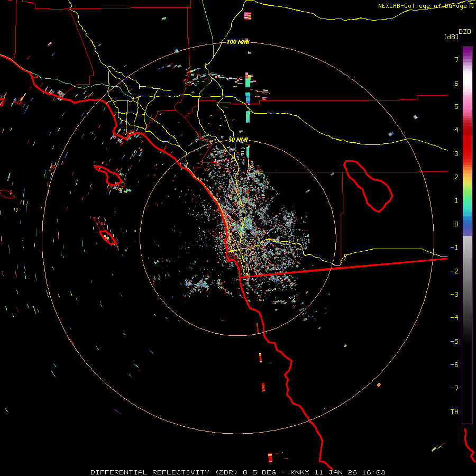Click the "-4" value on color scale

tap(454, 317)
